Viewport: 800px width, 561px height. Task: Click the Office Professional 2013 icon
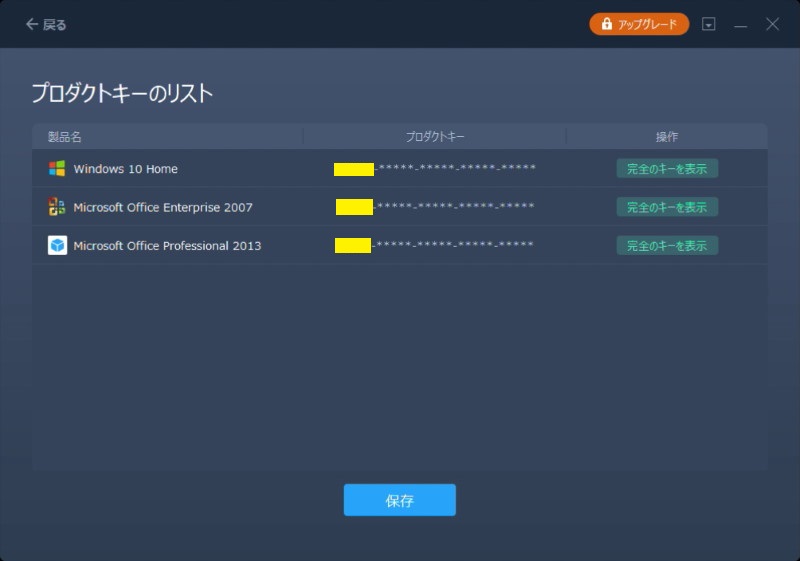click(x=57, y=245)
